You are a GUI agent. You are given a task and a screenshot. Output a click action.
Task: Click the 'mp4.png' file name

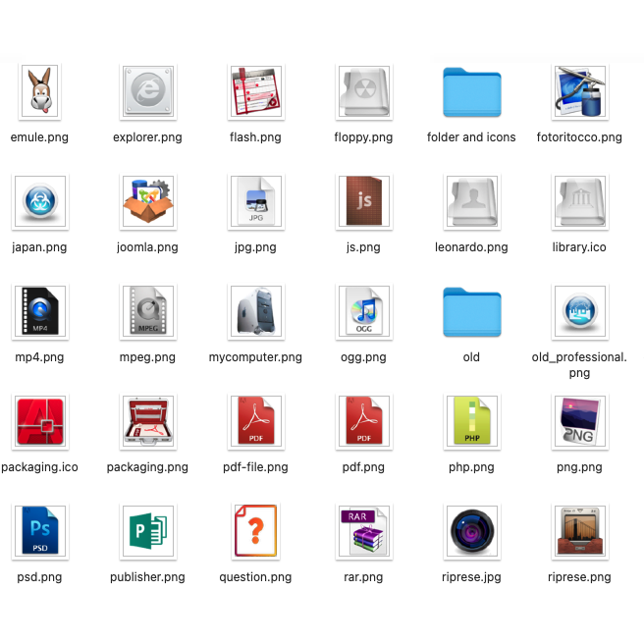click(39, 357)
